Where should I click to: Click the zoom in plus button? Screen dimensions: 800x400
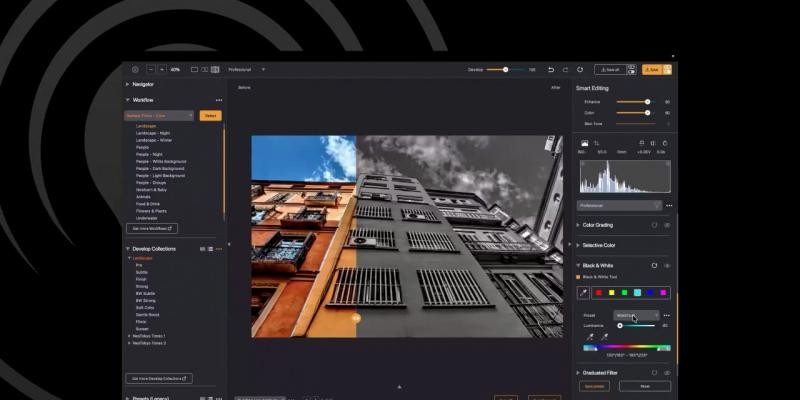pyautogui.click(x=162, y=70)
